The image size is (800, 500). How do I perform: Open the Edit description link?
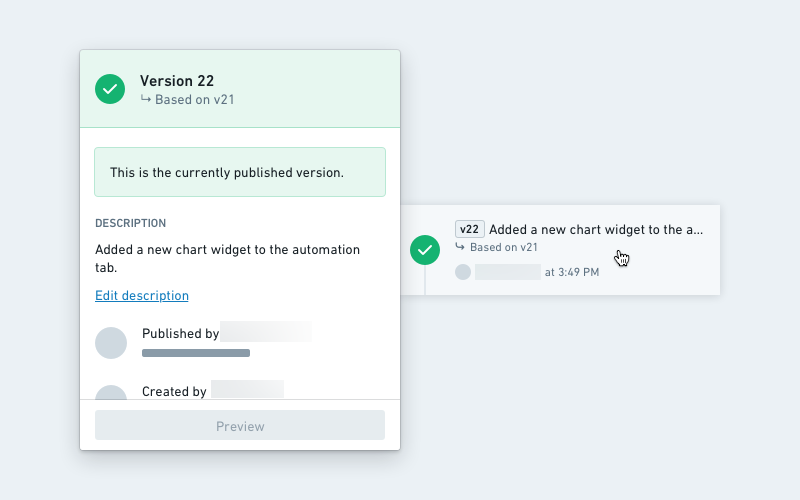[142, 296]
